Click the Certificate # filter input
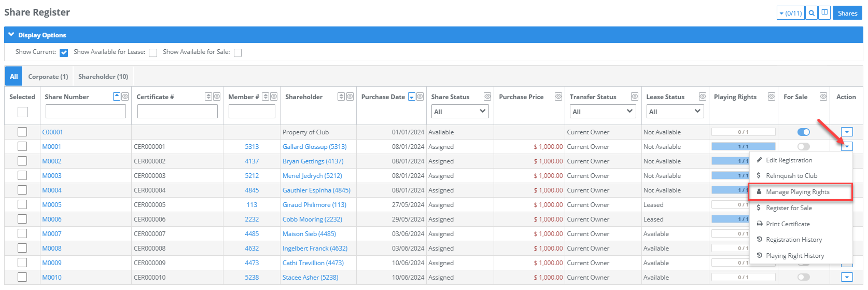 point(177,111)
